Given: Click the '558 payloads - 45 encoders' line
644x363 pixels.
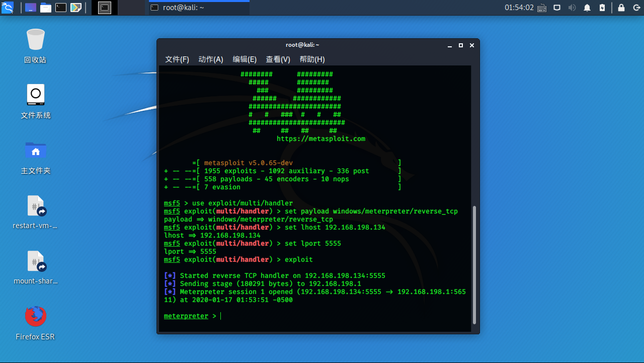Looking at the screenshot, I should (x=283, y=179).
